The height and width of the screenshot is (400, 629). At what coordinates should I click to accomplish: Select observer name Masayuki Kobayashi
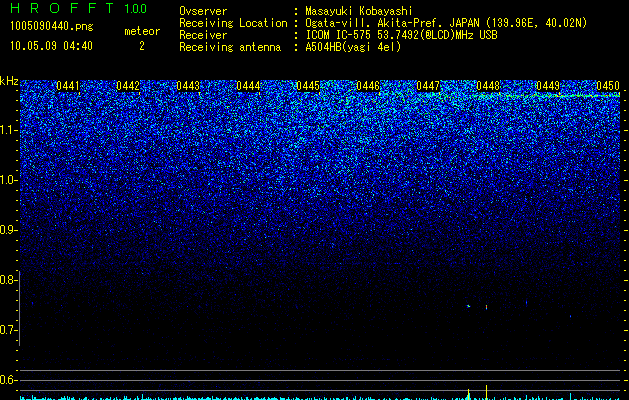coord(359,11)
